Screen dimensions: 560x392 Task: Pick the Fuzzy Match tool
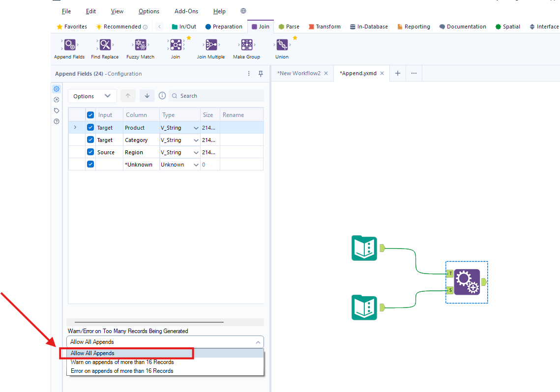[140, 45]
